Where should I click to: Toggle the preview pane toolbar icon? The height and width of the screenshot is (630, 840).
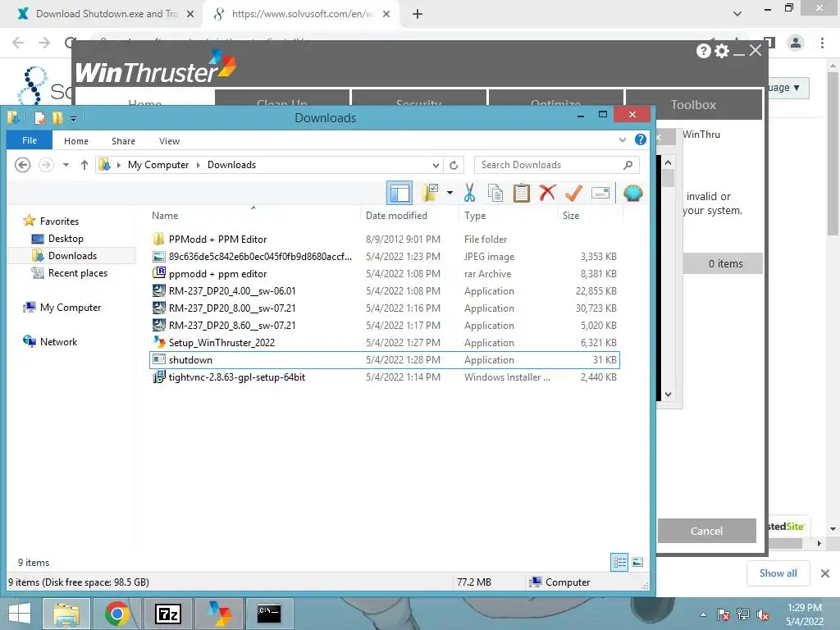click(x=399, y=193)
